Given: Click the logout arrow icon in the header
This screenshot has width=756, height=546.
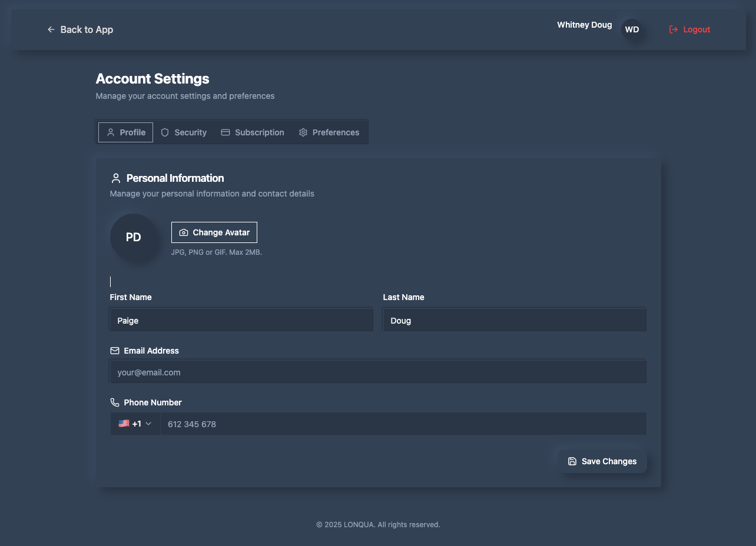Looking at the screenshot, I should click(x=673, y=29).
